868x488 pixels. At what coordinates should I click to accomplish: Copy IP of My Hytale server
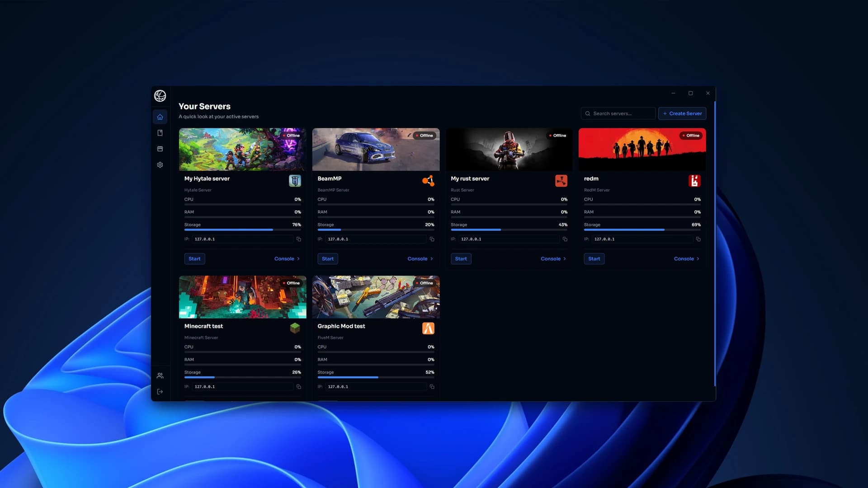[x=299, y=239]
